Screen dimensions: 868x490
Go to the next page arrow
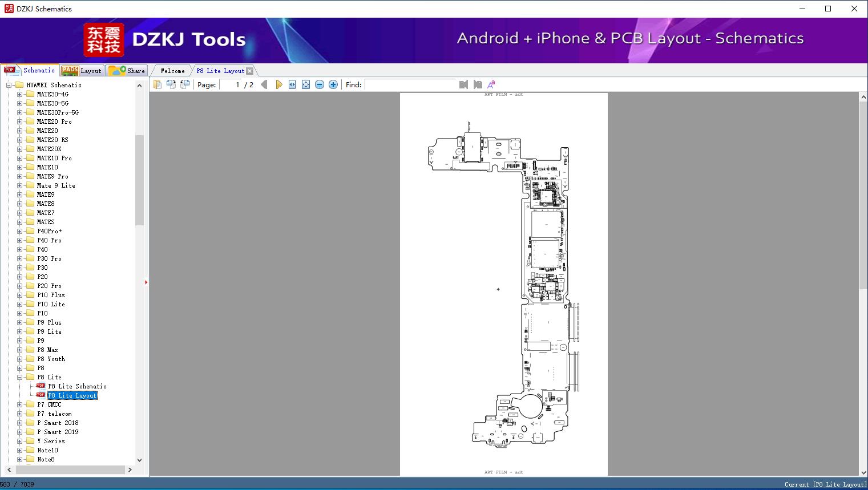point(278,84)
